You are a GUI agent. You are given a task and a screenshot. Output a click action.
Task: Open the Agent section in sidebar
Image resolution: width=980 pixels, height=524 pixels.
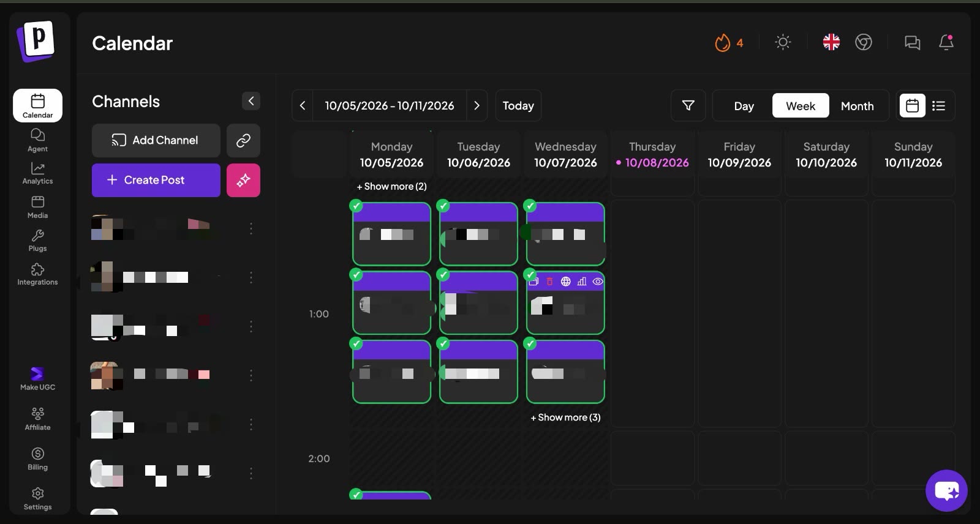coord(37,140)
